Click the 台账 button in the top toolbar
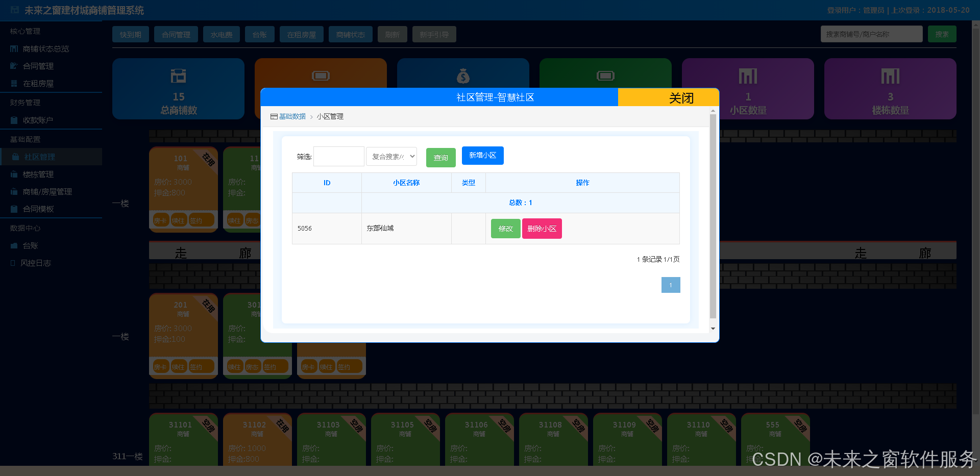The width and height of the screenshot is (980, 476). click(260, 35)
